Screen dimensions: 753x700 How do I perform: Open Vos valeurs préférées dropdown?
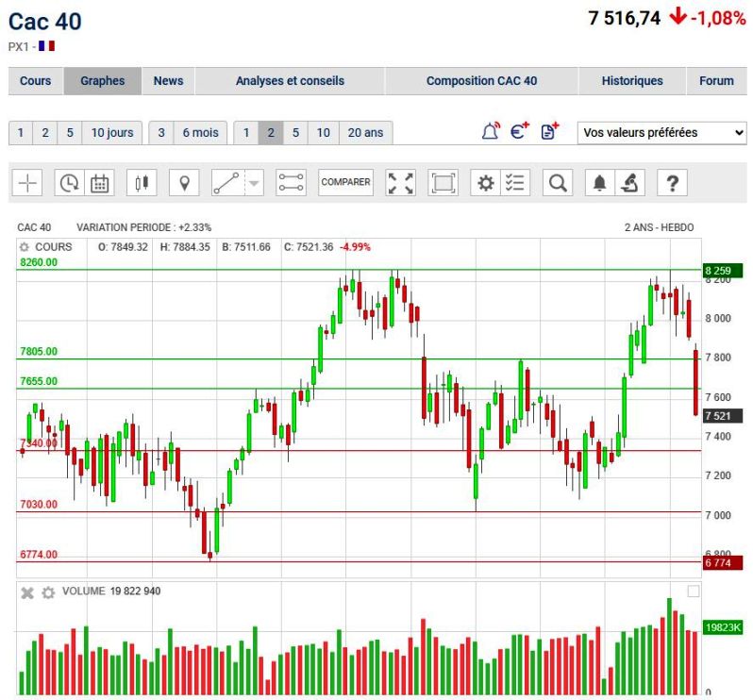(x=661, y=132)
